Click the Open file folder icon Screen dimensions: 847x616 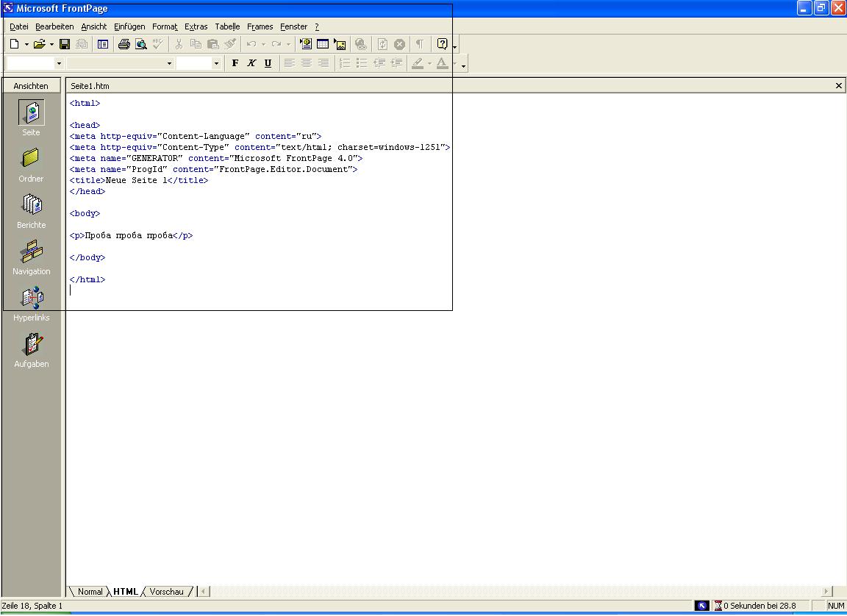[40, 44]
